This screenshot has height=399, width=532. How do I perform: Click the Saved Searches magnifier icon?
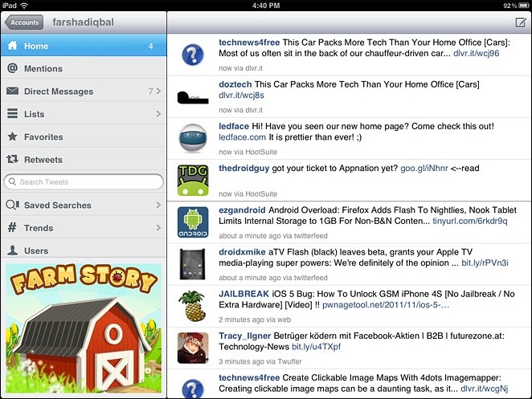[x=13, y=205]
